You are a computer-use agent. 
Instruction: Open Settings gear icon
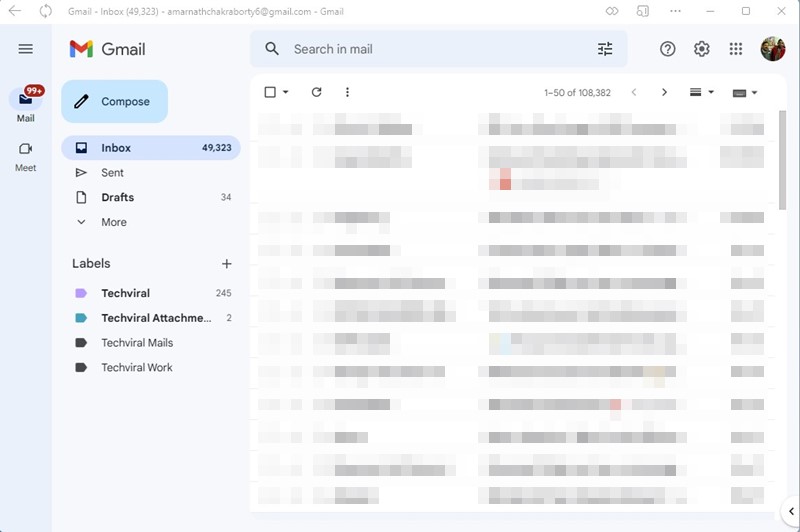(702, 49)
